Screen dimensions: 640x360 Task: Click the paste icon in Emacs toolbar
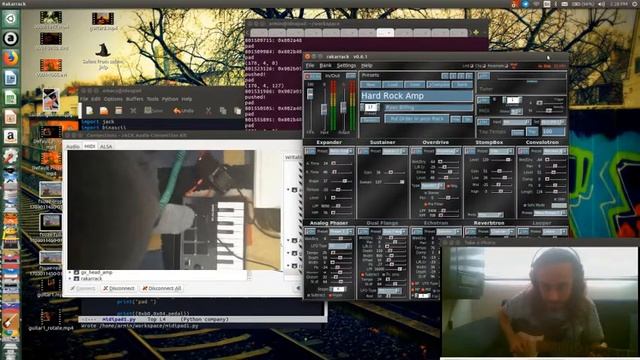pos(237,110)
